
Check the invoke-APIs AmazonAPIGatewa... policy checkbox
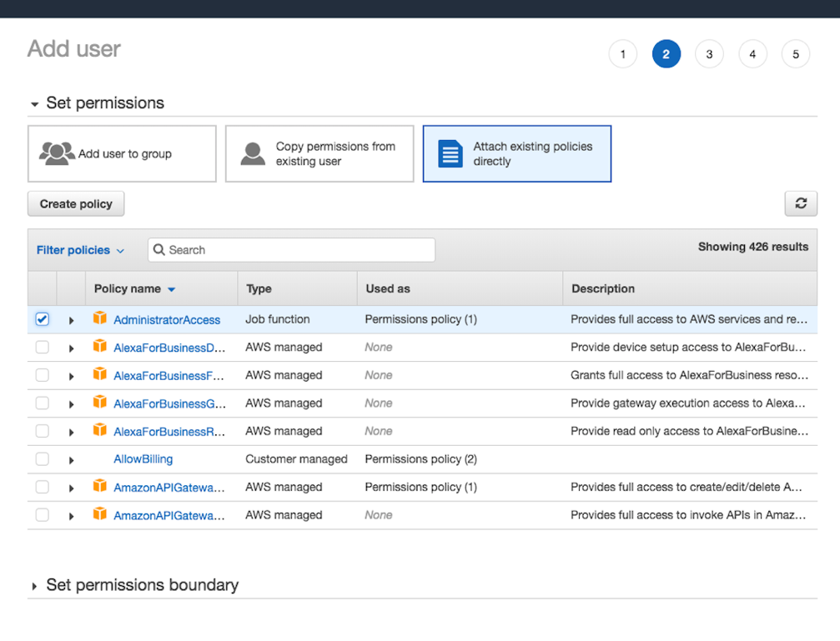43,514
